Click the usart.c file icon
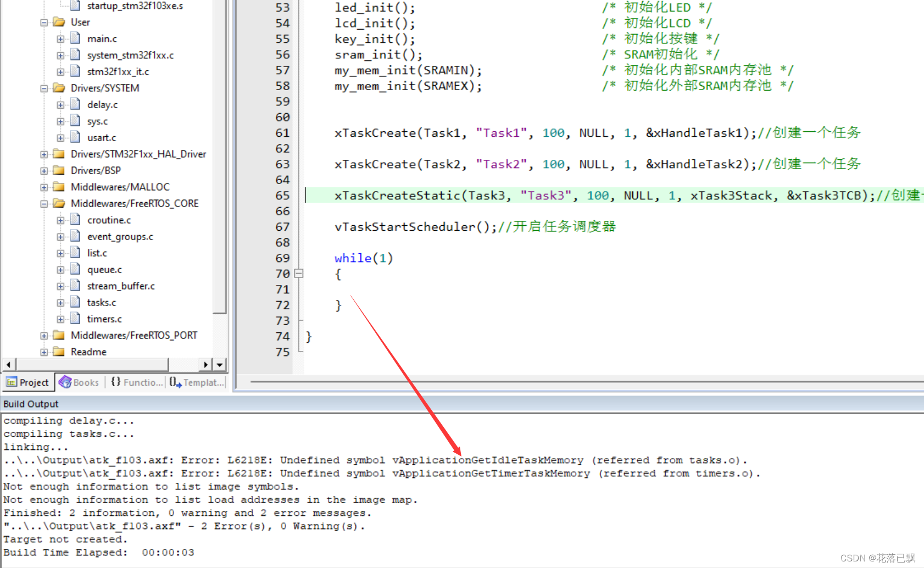924x568 pixels. 76,137
